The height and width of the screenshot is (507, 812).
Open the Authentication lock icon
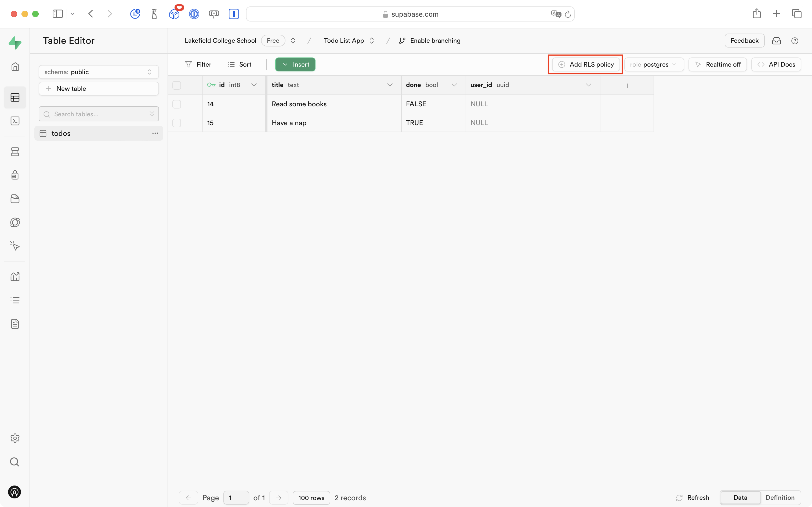tap(15, 175)
